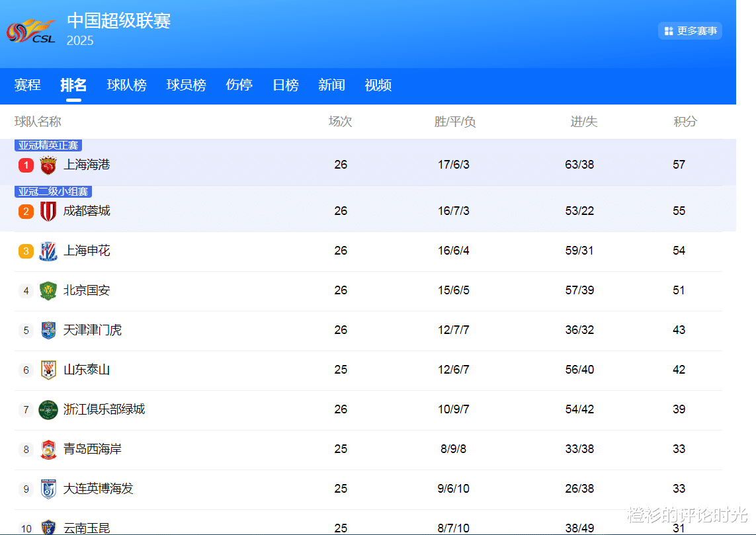Open the 天津津门虎 team link
756x535 pixels.
coord(93,330)
